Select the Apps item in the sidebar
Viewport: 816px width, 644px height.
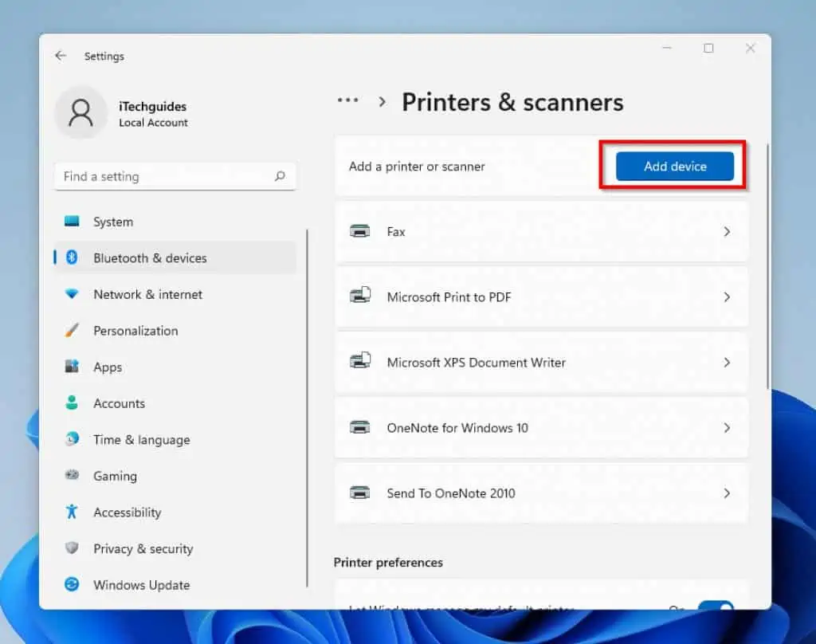pos(73,367)
